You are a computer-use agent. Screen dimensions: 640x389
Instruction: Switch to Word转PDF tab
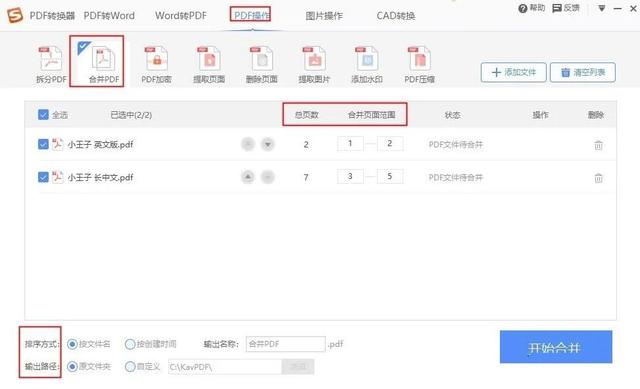(181, 16)
